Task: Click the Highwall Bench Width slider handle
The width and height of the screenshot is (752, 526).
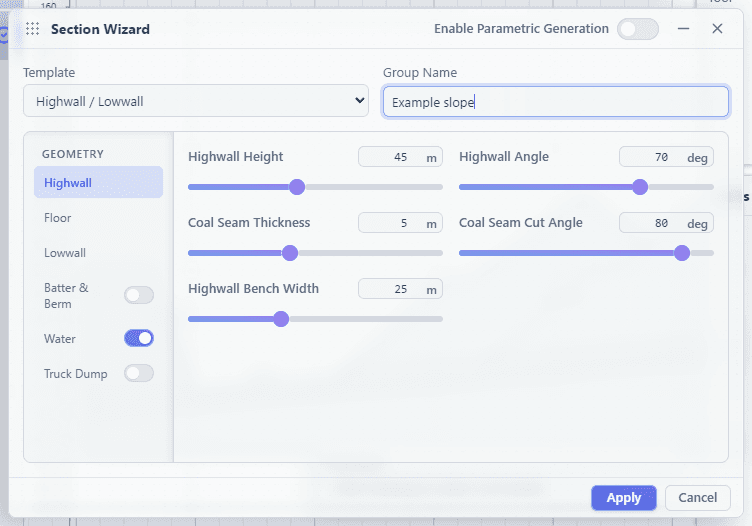Action: [x=281, y=319]
